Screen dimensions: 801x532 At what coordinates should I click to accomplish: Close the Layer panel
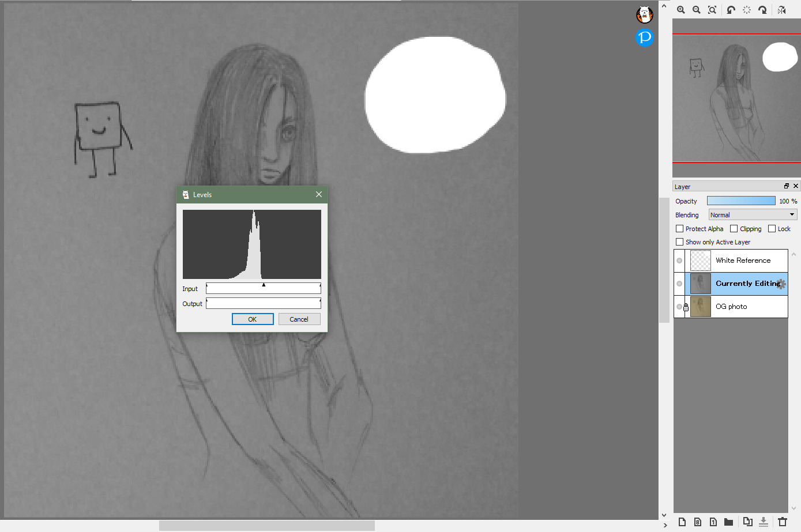796,186
